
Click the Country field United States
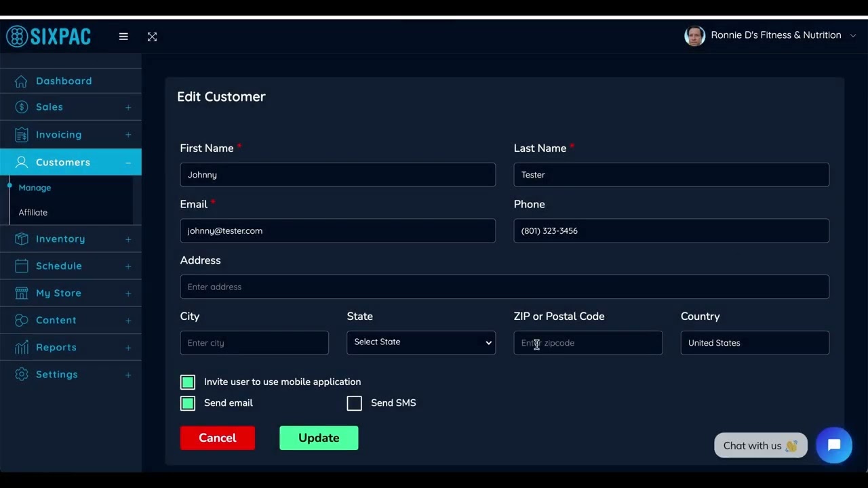pyautogui.click(x=755, y=343)
